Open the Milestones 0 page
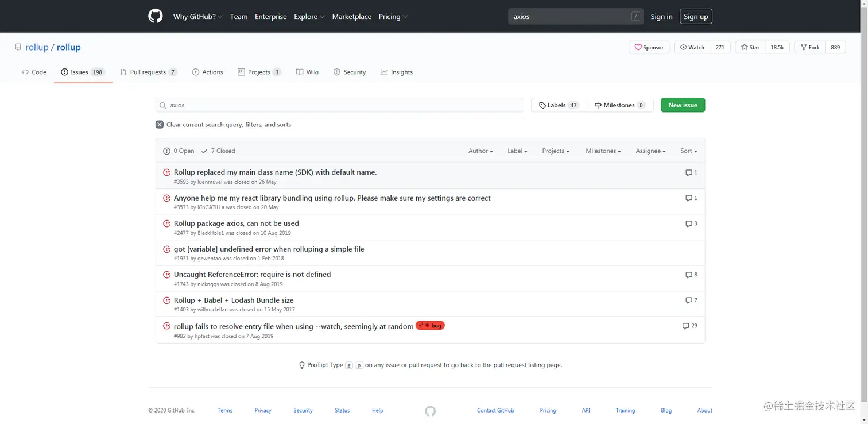The image size is (868, 424). (620, 105)
